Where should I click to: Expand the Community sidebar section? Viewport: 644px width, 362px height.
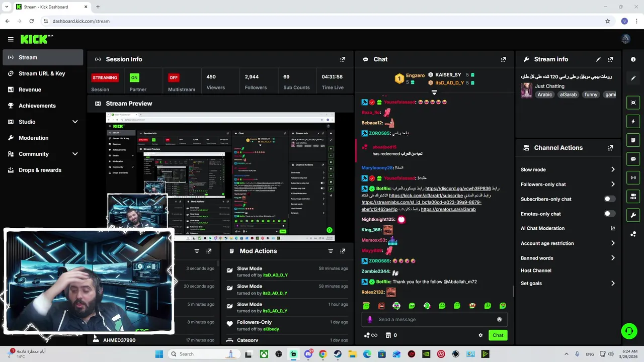point(75,154)
